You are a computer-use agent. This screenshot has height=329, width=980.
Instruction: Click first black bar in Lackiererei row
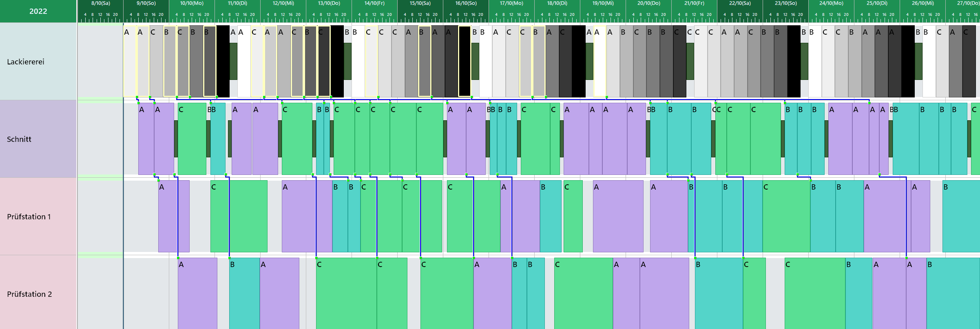[x=223, y=61]
